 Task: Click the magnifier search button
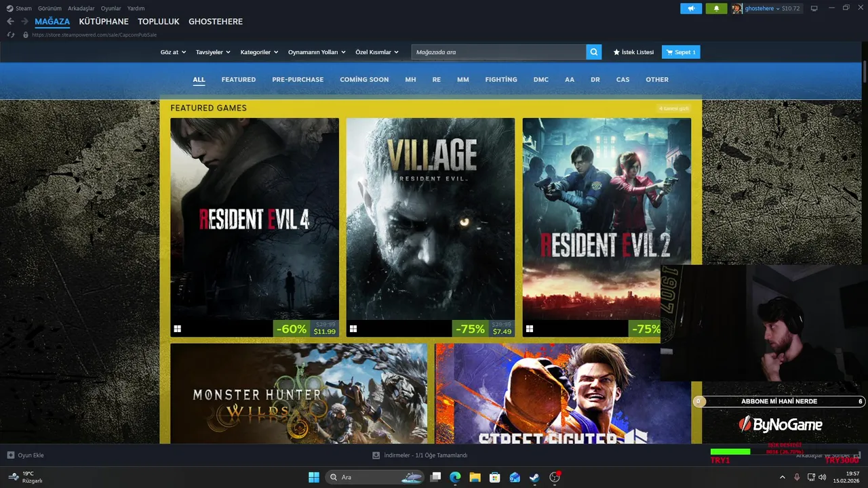click(x=594, y=52)
